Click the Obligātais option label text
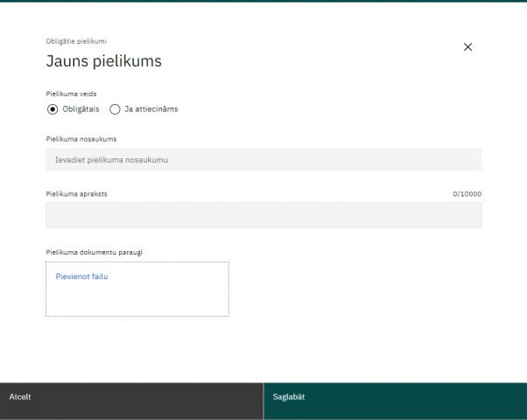527x420 pixels. tap(81, 109)
